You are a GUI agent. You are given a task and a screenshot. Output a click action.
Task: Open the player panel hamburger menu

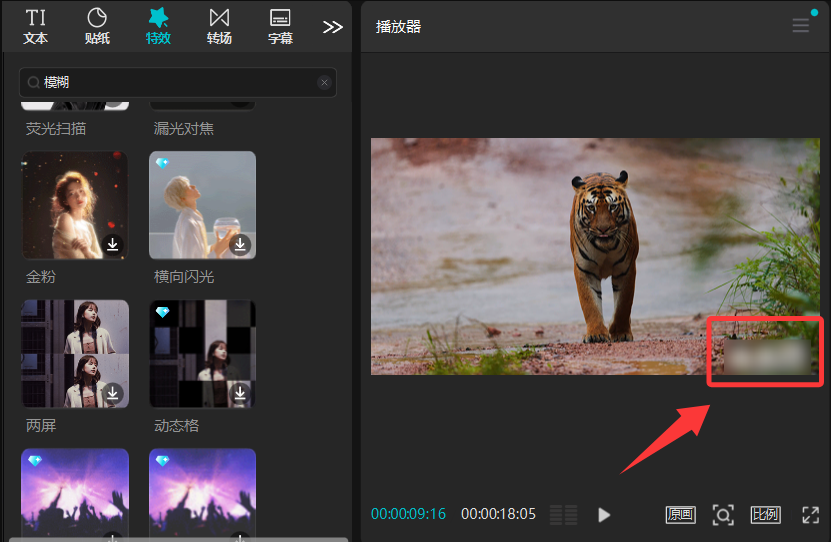(x=801, y=26)
